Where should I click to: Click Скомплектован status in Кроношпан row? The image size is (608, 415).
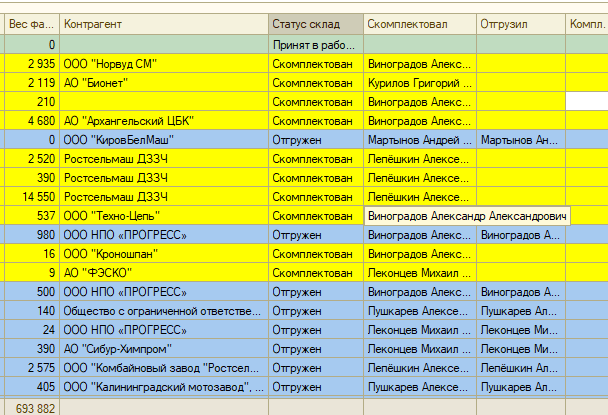[x=316, y=254]
